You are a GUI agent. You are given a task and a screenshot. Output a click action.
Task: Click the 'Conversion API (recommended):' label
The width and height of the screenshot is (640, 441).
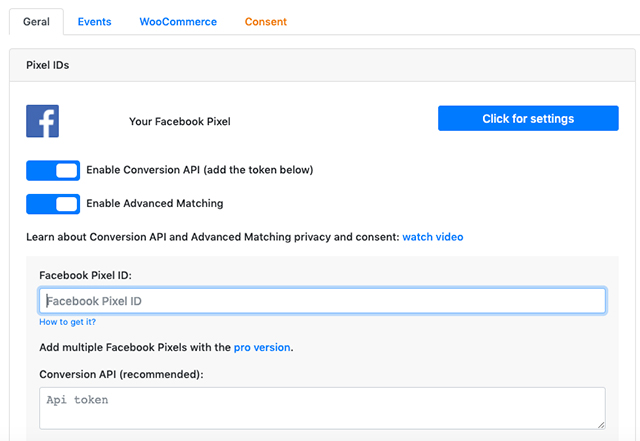click(x=121, y=374)
